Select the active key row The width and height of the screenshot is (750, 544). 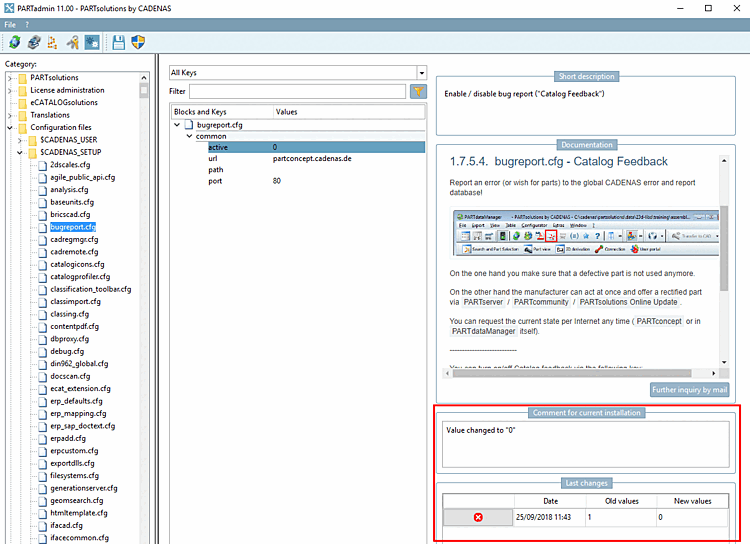[316, 147]
